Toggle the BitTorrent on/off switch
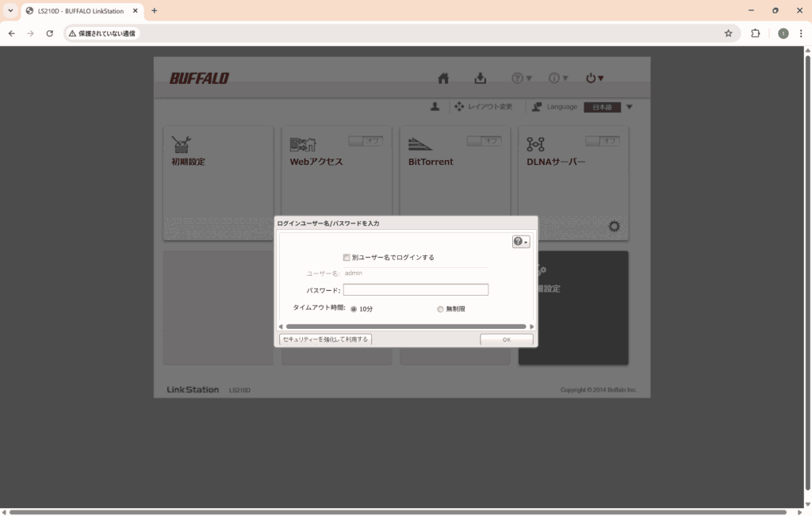Image resolution: width=812 pixels, height=516 pixels. pyautogui.click(x=485, y=141)
